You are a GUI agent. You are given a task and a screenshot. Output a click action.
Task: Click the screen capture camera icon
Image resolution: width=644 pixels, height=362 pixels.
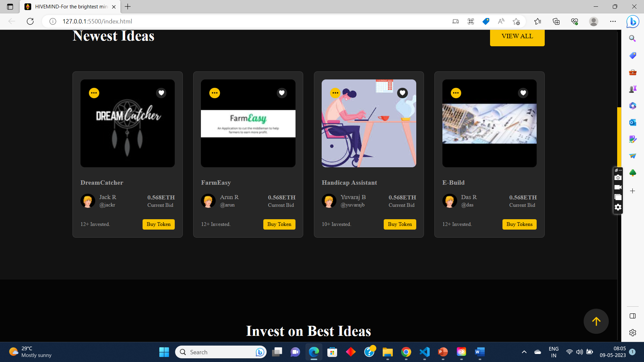pyautogui.click(x=618, y=177)
